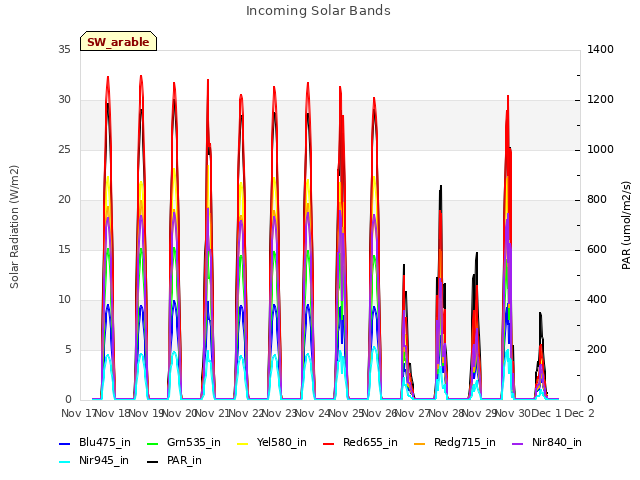Toggle the PAR_in legend entry
The height and width of the screenshot is (480, 640).
(x=174, y=460)
